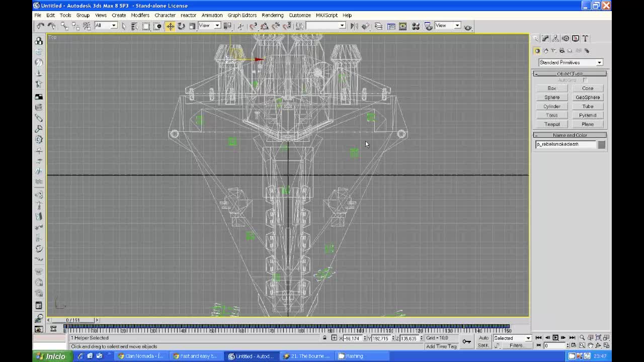Click the Sphere primitive button
Screen dimensions: 644x362
(x=552, y=98)
